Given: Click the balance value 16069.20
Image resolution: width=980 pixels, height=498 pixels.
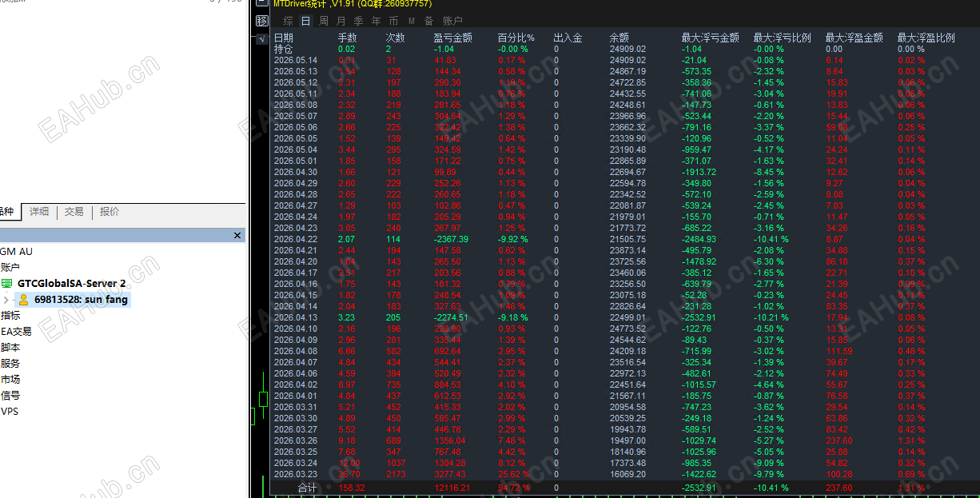Looking at the screenshot, I should click(627, 474).
